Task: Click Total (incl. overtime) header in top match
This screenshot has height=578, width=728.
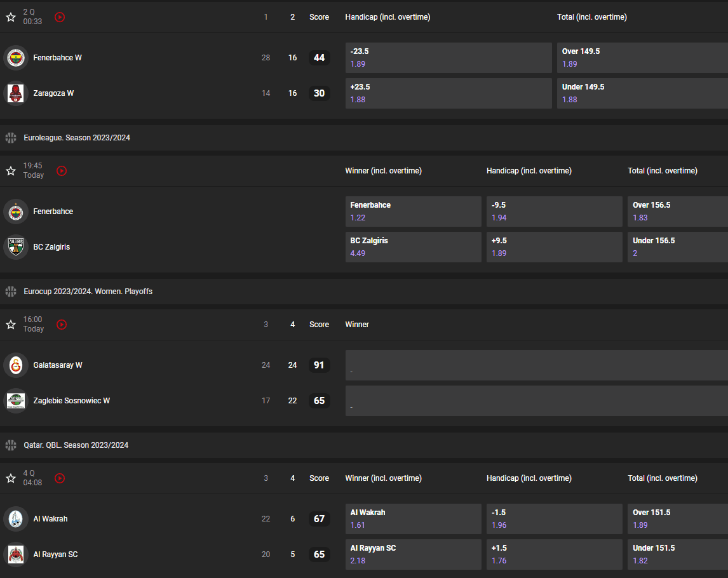Action: [592, 17]
